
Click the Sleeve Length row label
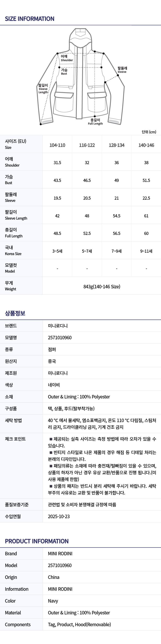16,215
